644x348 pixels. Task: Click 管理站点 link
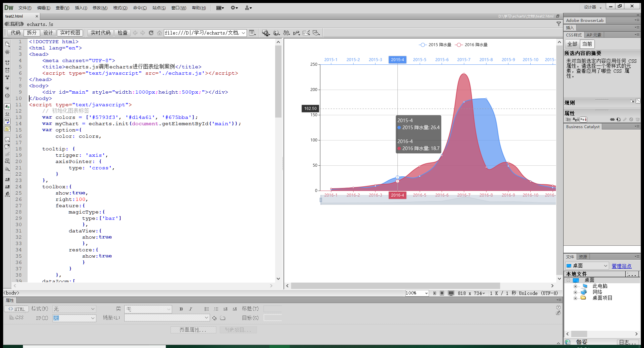(x=621, y=266)
